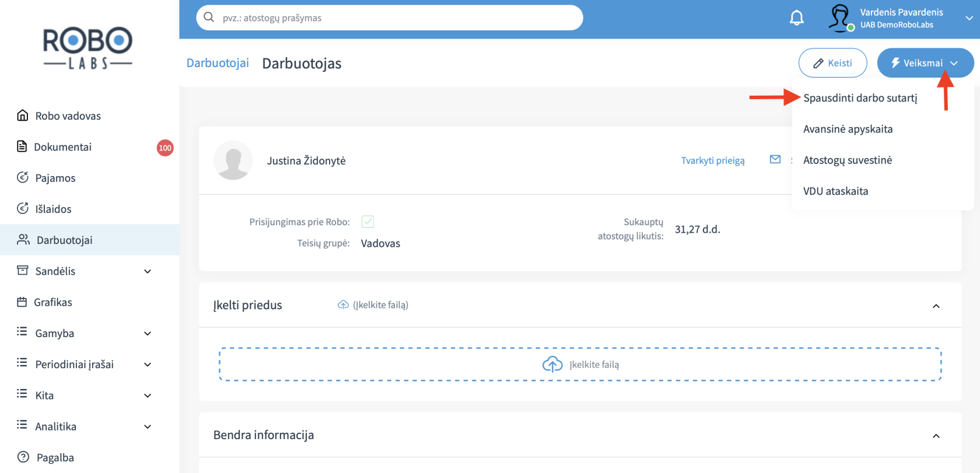Screen dimensions: 980x473
Task: Click the Tvarkyti prieigą link
Action: point(713,160)
